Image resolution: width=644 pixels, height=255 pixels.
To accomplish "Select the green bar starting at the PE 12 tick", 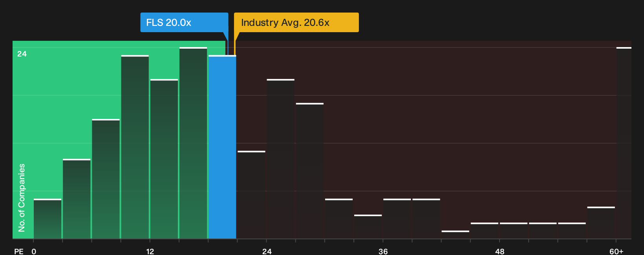I will (164, 159).
